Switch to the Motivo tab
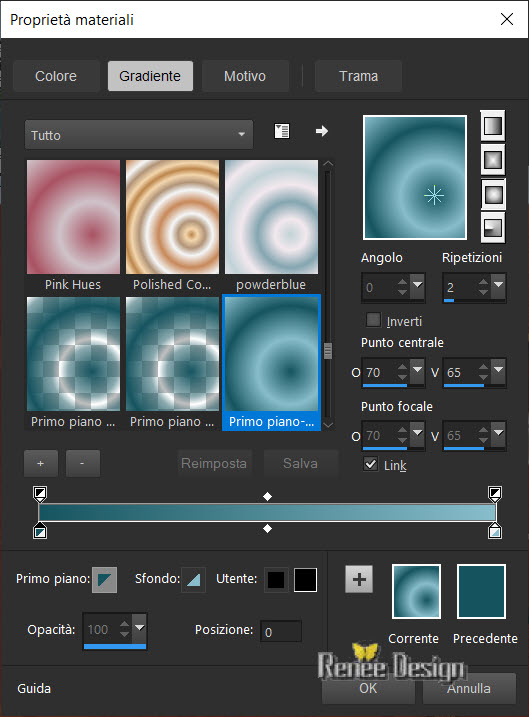The image size is (529, 717). (x=245, y=76)
